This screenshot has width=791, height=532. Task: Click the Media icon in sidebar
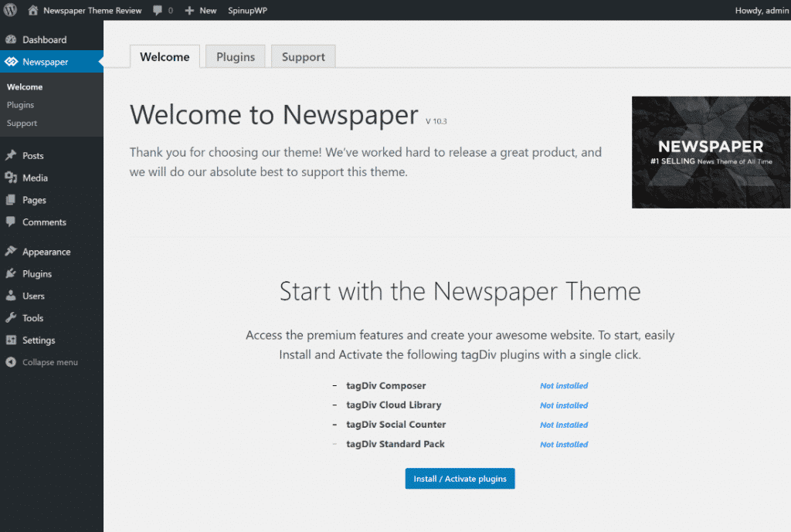[11, 178]
